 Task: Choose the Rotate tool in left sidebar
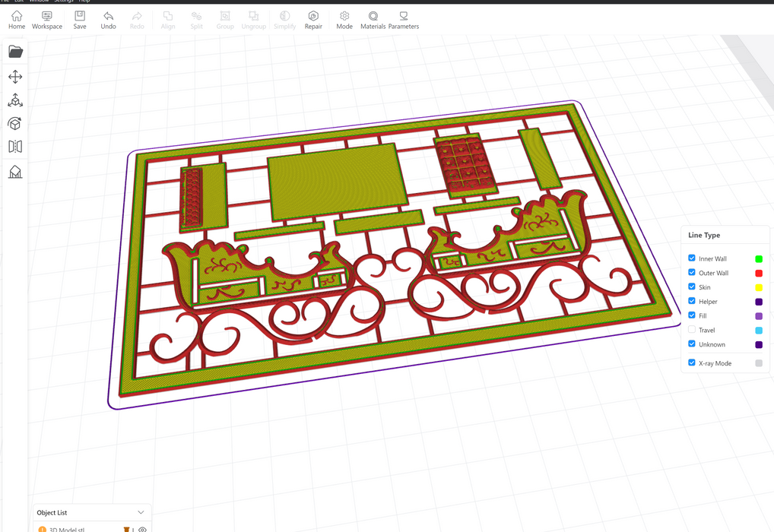click(x=15, y=124)
